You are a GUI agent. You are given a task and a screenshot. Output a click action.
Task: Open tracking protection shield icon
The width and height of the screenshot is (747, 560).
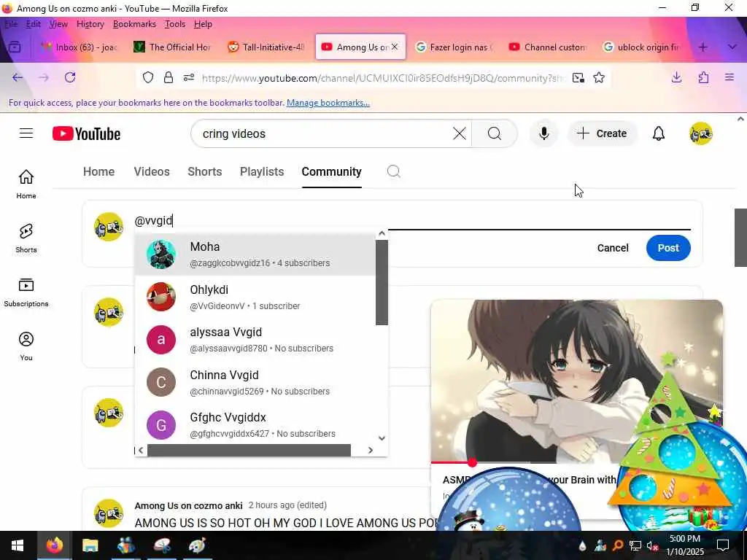click(x=148, y=77)
